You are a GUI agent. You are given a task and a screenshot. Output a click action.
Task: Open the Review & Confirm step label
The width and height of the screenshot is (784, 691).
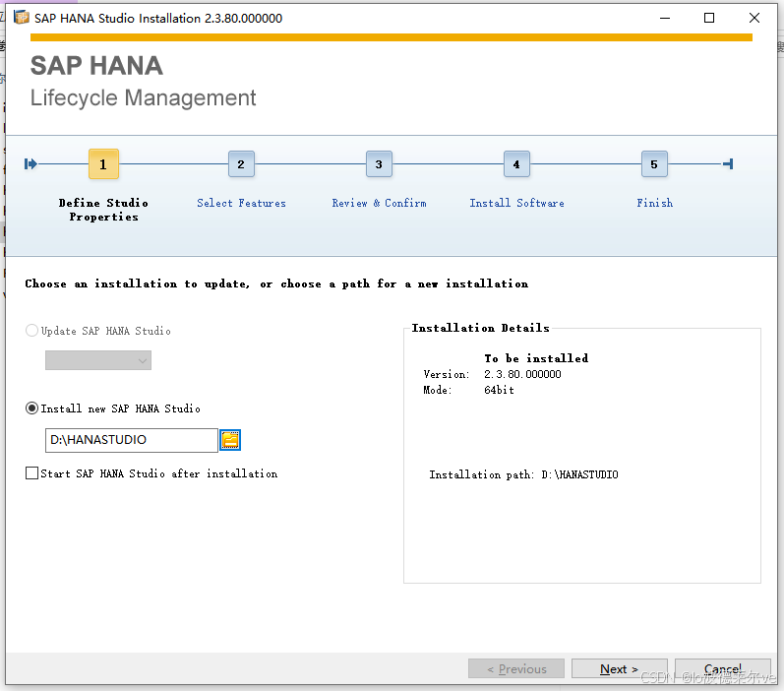pyautogui.click(x=379, y=203)
